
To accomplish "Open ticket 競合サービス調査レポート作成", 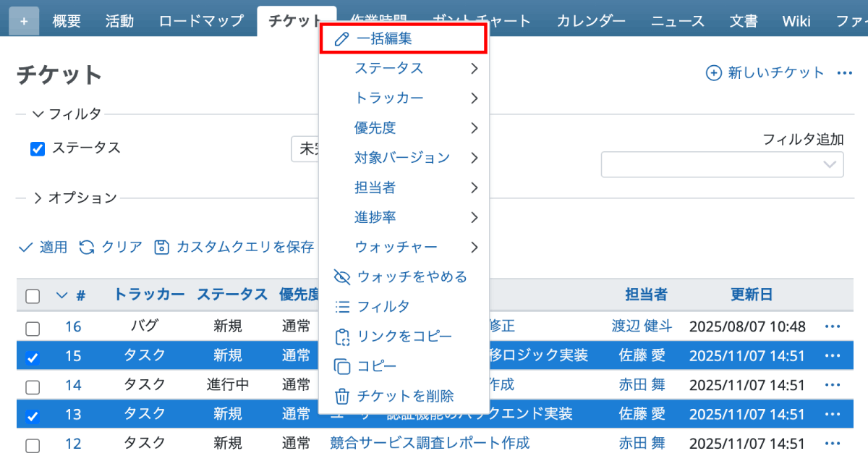I will [x=430, y=442].
